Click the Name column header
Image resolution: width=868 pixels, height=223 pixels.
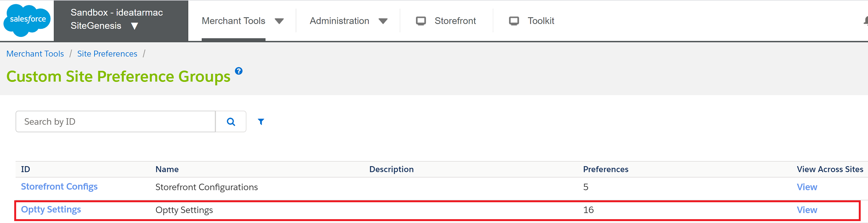[167, 169]
